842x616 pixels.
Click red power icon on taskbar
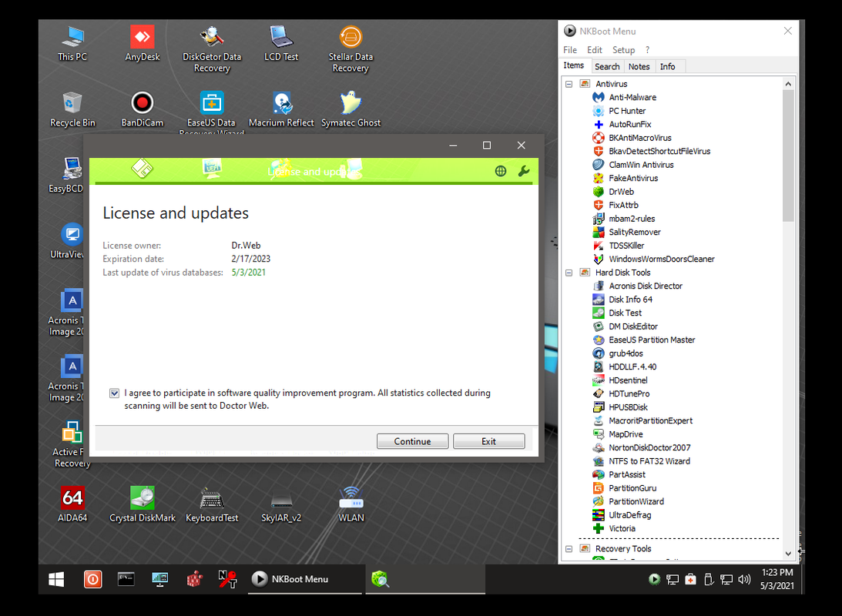tap(92, 579)
